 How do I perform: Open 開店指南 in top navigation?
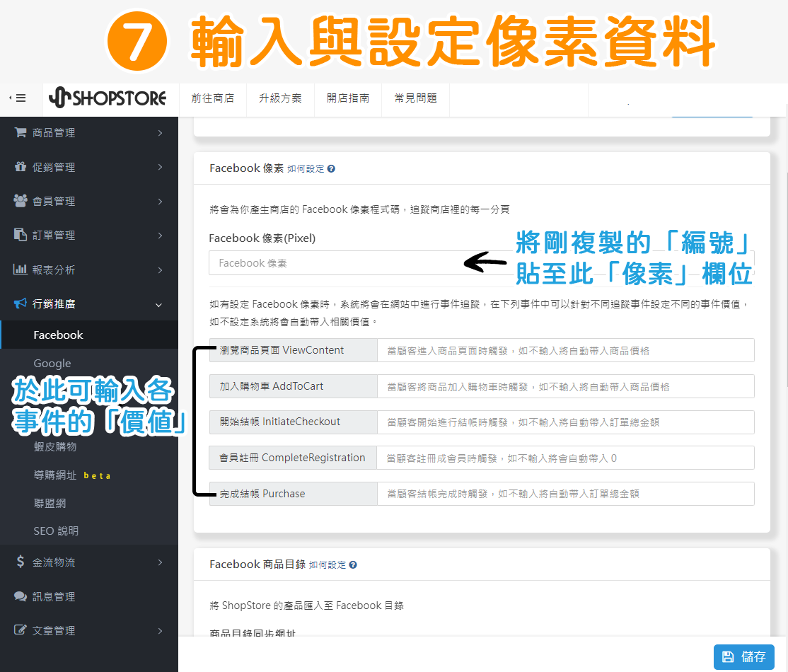coord(348,98)
